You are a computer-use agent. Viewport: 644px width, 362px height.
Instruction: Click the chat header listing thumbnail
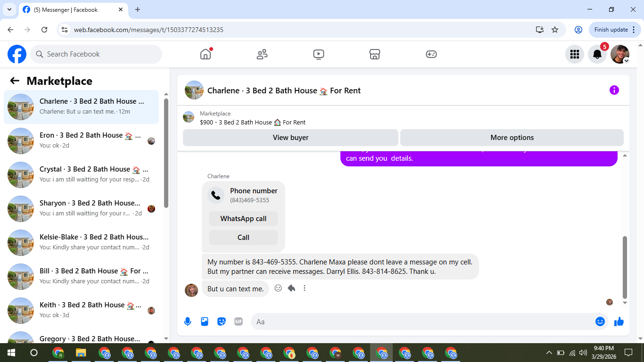(194, 90)
